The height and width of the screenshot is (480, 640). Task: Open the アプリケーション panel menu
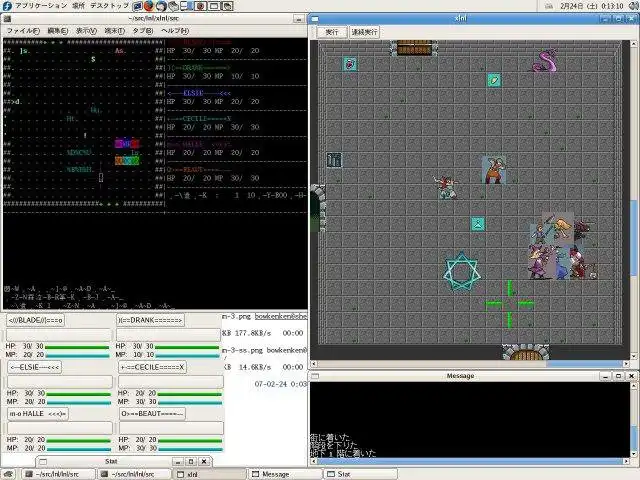point(41,6)
